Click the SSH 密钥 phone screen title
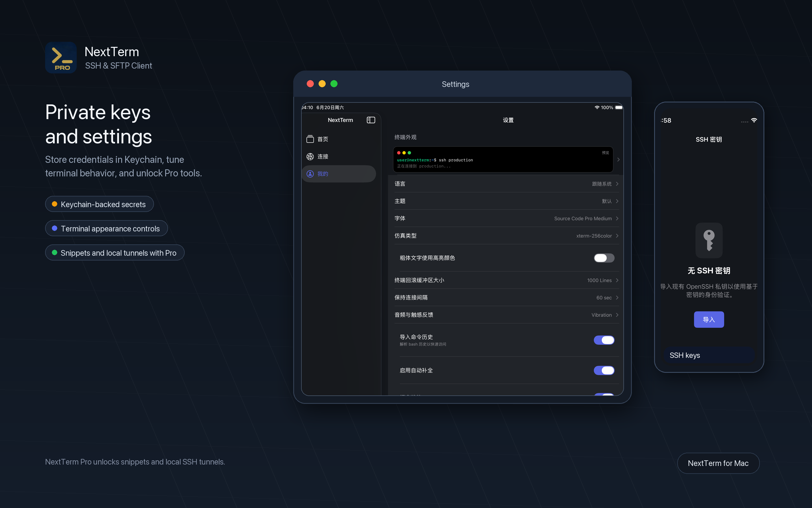Screen dimensions: 812x508 709,139
